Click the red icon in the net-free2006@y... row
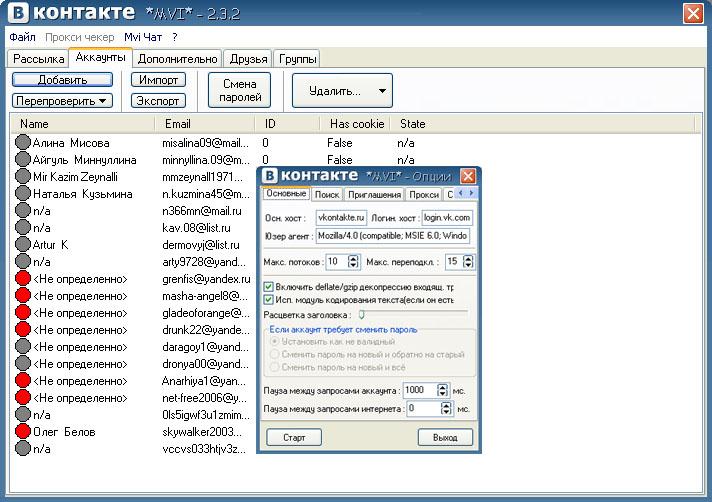This screenshot has width=712, height=502. (x=23, y=397)
